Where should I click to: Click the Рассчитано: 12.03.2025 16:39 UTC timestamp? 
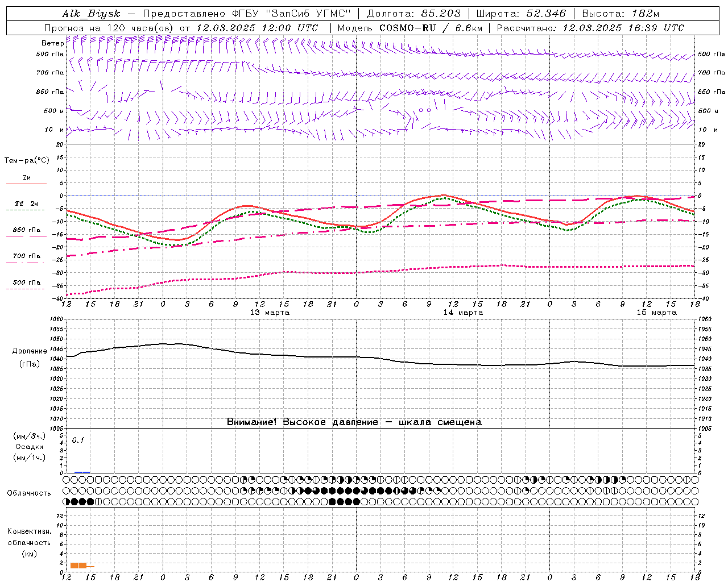pyautogui.click(x=590, y=28)
